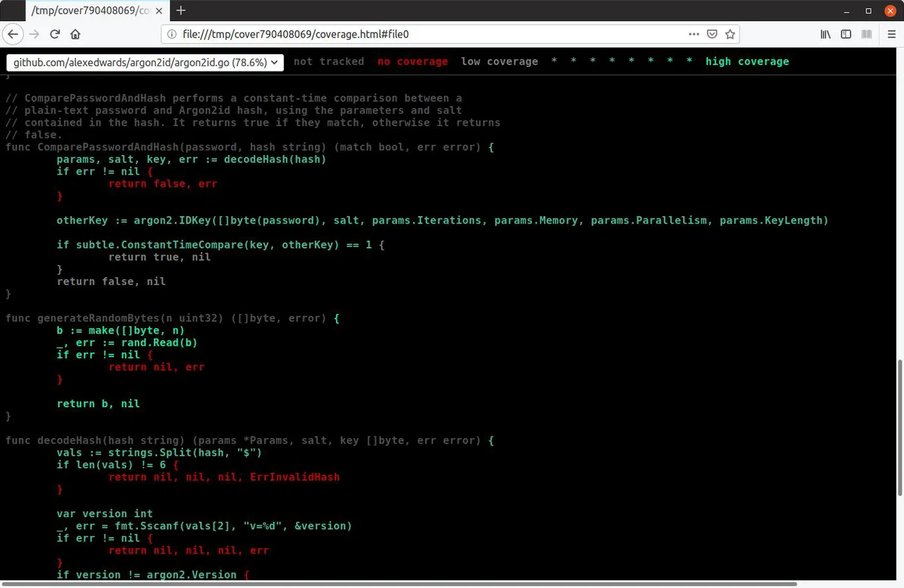Image resolution: width=904 pixels, height=588 pixels.
Task: Click the 'high coverage' legend label
Action: 747,62
